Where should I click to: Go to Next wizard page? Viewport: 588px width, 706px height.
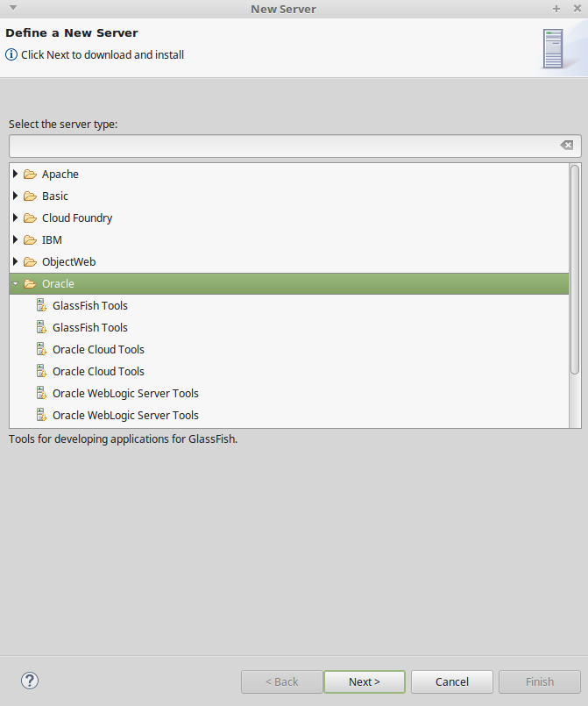tap(365, 681)
